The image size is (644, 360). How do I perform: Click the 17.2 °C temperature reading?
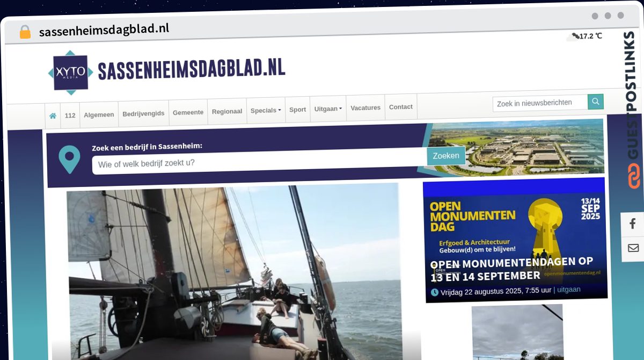click(591, 36)
